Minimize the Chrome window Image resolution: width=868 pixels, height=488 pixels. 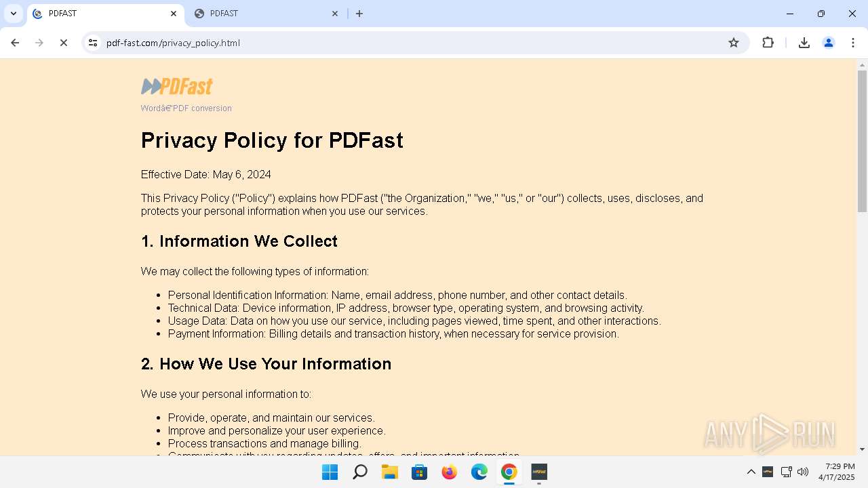tap(790, 14)
